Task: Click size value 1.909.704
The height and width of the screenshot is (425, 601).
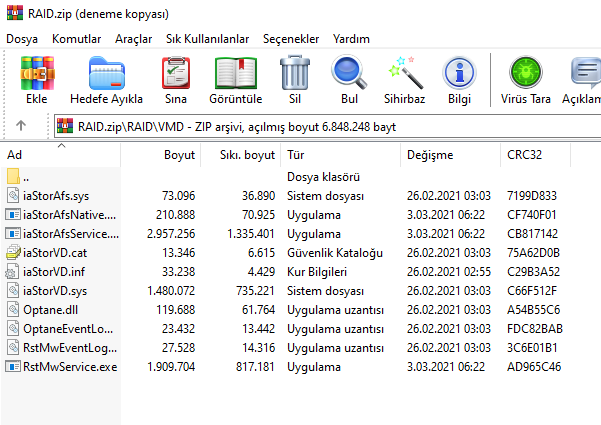Action: 171,367
